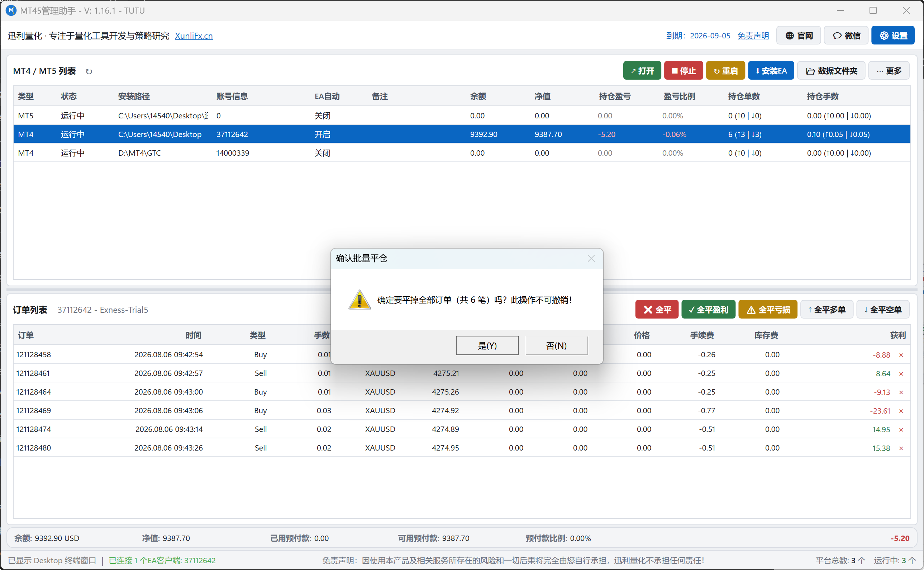Image resolution: width=924 pixels, height=570 pixels.
Task: Click the 重启 restart button
Action: [x=725, y=71]
